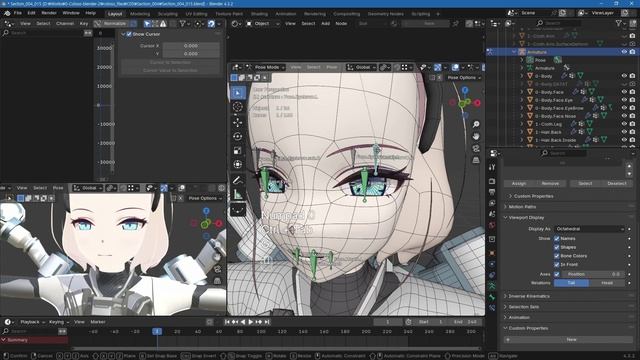This screenshot has width=640, height=360.
Task: Click the Assign button
Action: pyautogui.click(x=519, y=184)
